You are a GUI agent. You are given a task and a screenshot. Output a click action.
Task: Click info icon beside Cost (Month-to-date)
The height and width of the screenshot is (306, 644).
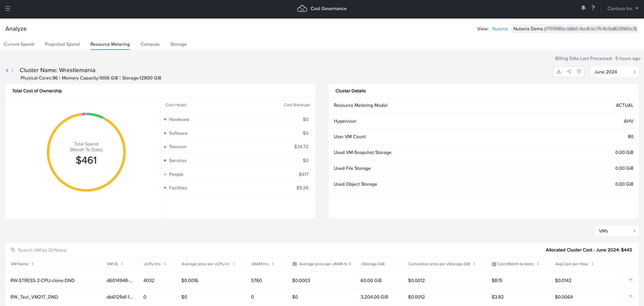(x=494, y=264)
